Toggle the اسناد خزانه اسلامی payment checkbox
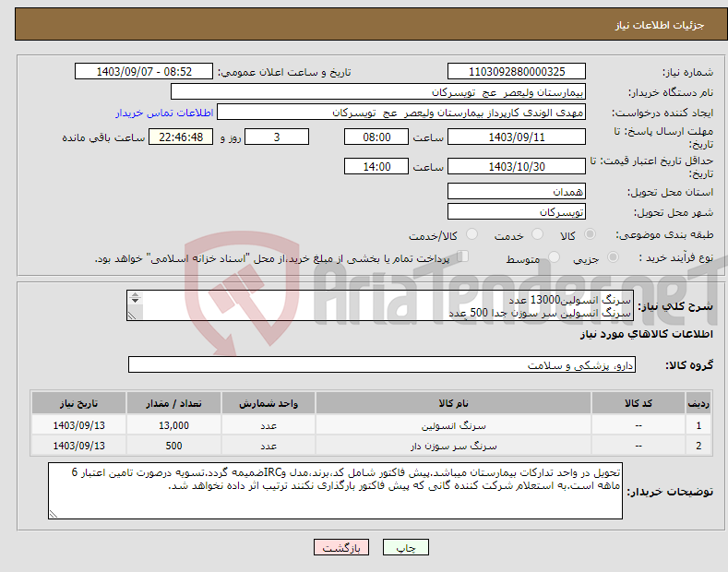The height and width of the screenshot is (572, 728). (463, 256)
